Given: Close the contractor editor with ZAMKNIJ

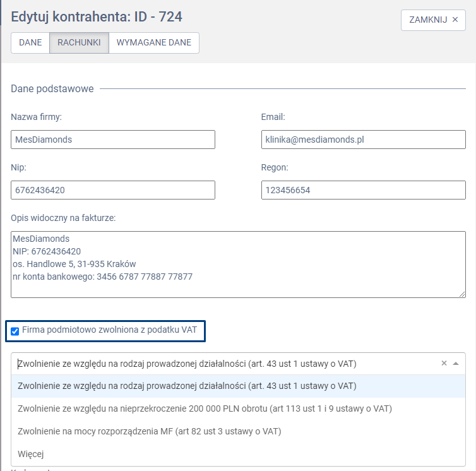Looking at the screenshot, I should tap(433, 20).
